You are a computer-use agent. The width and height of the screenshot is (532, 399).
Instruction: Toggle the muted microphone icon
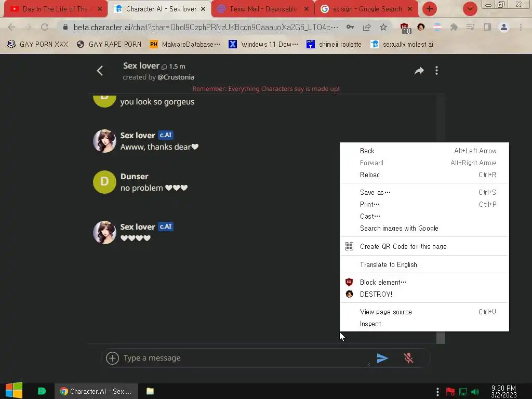pyautogui.click(x=408, y=358)
